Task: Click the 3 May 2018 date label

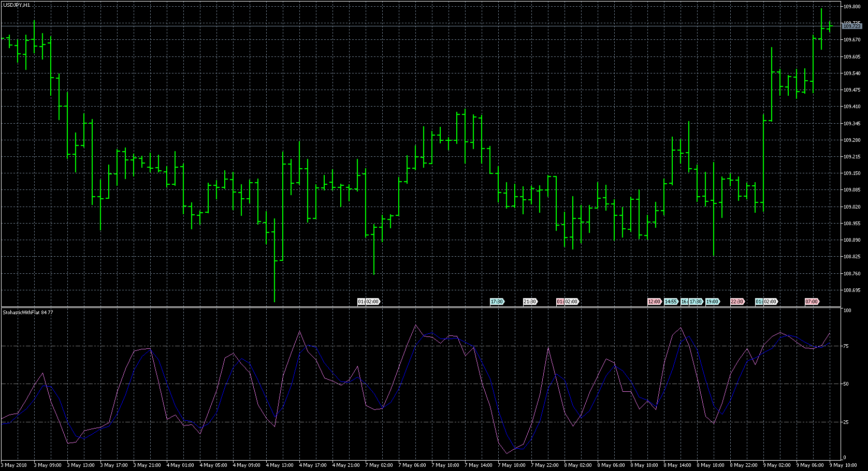Action: pyautogui.click(x=15, y=465)
